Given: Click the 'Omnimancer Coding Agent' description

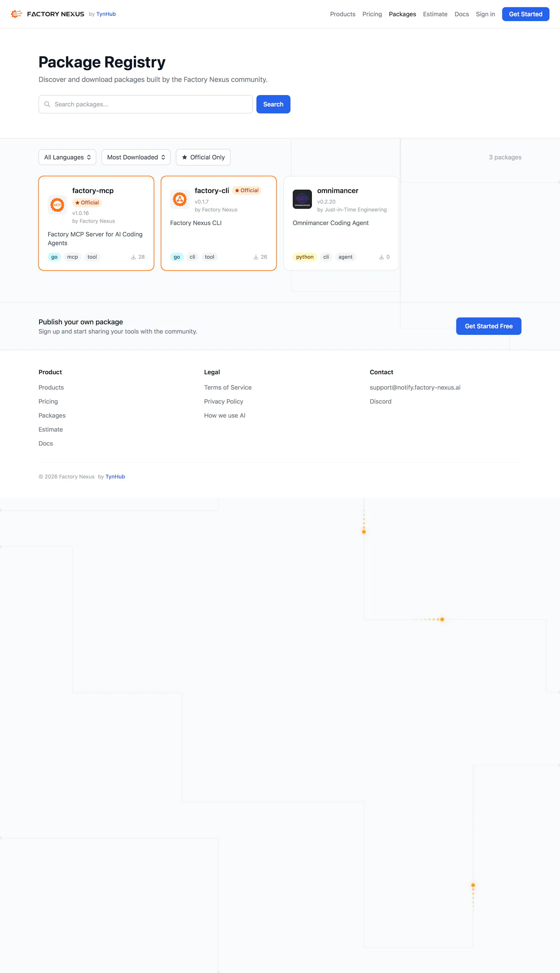Looking at the screenshot, I should point(330,223).
